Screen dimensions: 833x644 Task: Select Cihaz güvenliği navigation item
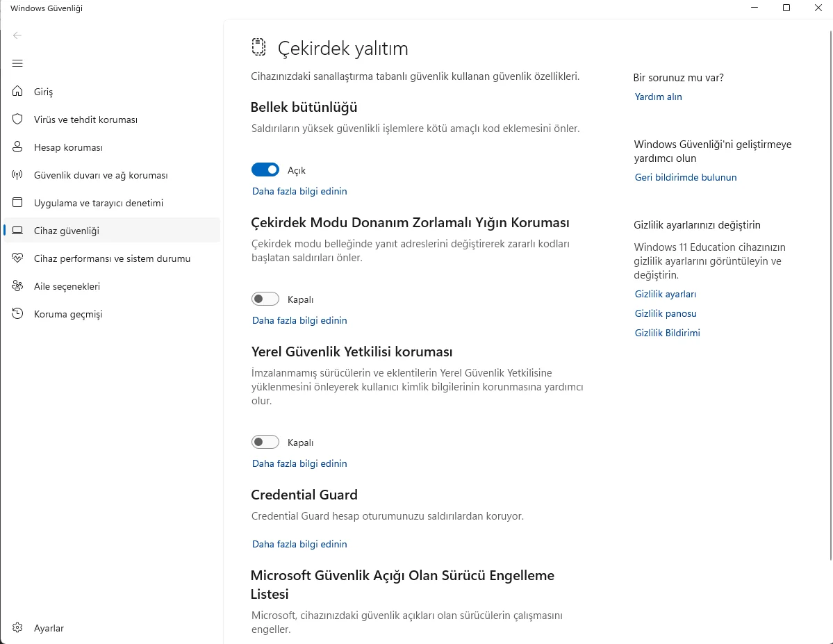pyautogui.click(x=112, y=231)
